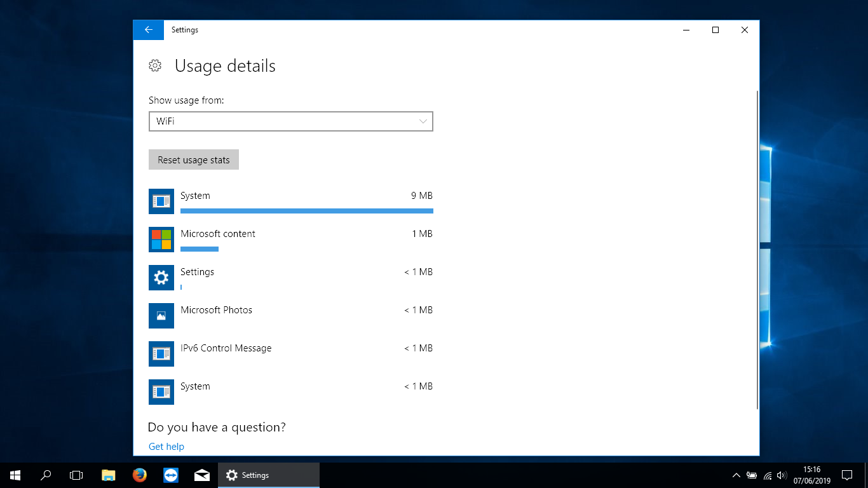Click the gear icon beside Usage details
This screenshot has width=868, height=488.
click(x=155, y=65)
